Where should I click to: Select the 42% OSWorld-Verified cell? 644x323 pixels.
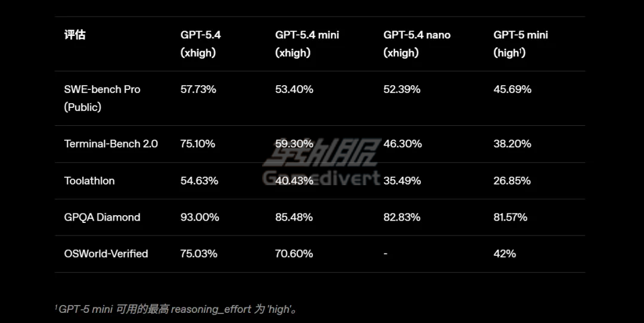pos(504,253)
